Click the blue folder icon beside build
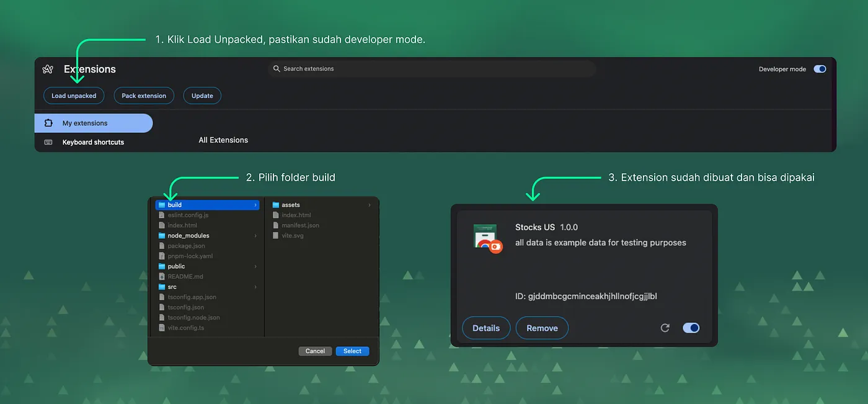This screenshot has height=404, width=868. click(163, 204)
